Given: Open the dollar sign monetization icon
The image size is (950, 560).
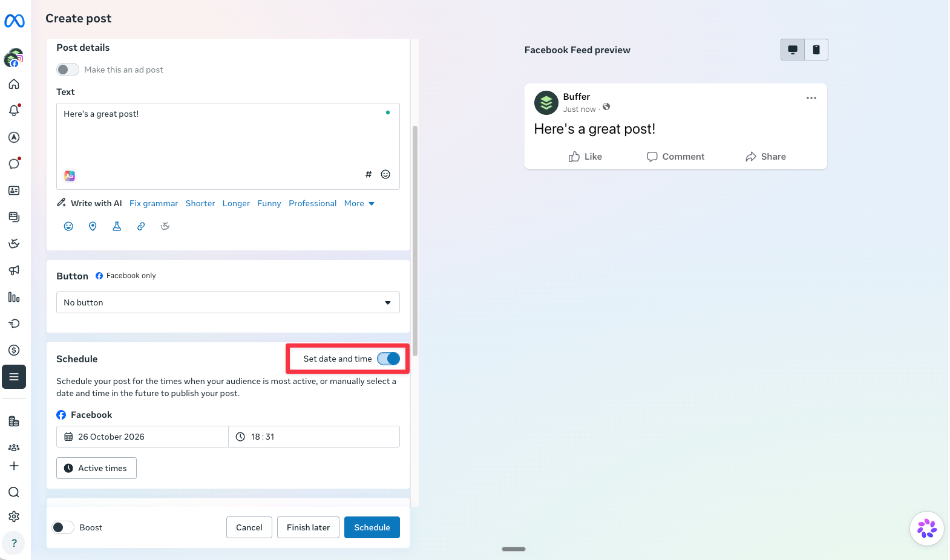Looking at the screenshot, I should coord(14,350).
